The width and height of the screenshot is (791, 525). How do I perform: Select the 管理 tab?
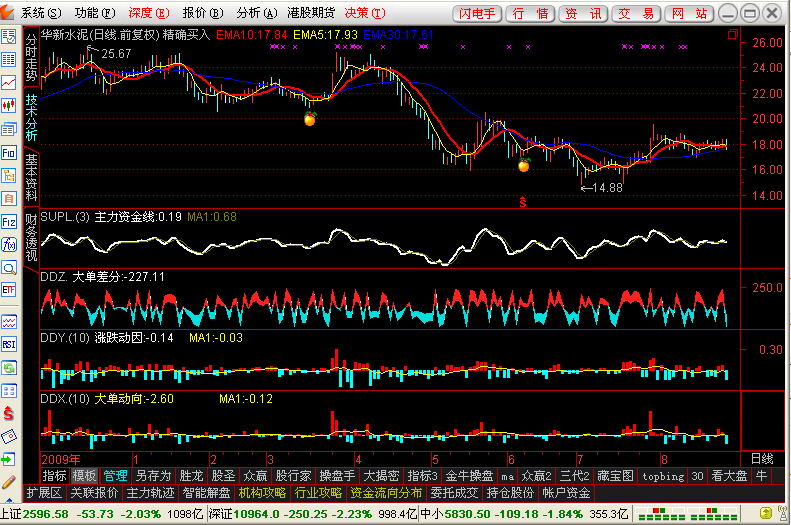tap(116, 476)
